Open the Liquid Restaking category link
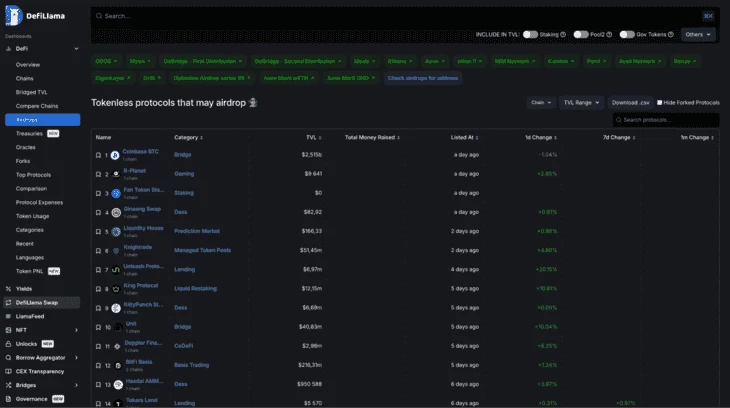This screenshot has height=408, width=730. pyautogui.click(x=196, y=288)
